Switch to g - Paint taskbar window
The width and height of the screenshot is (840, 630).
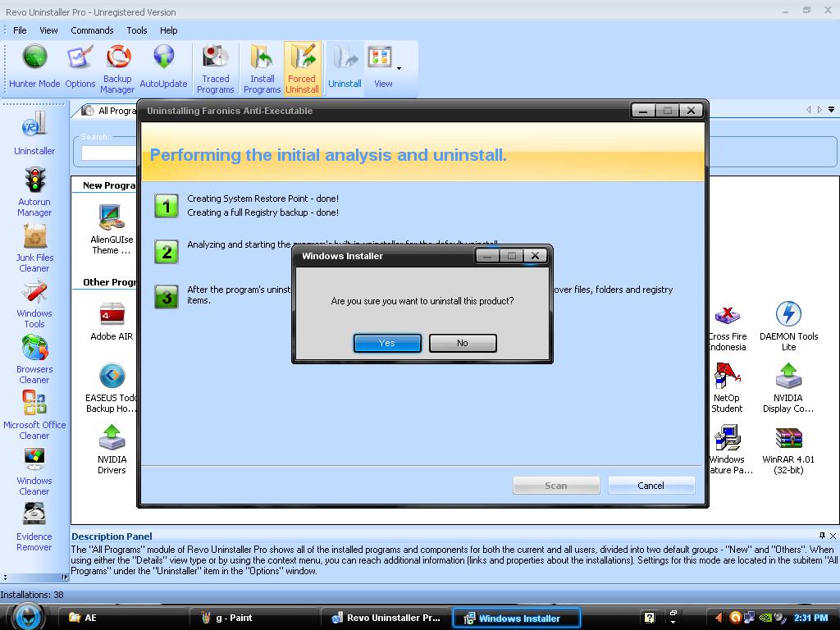254,618
